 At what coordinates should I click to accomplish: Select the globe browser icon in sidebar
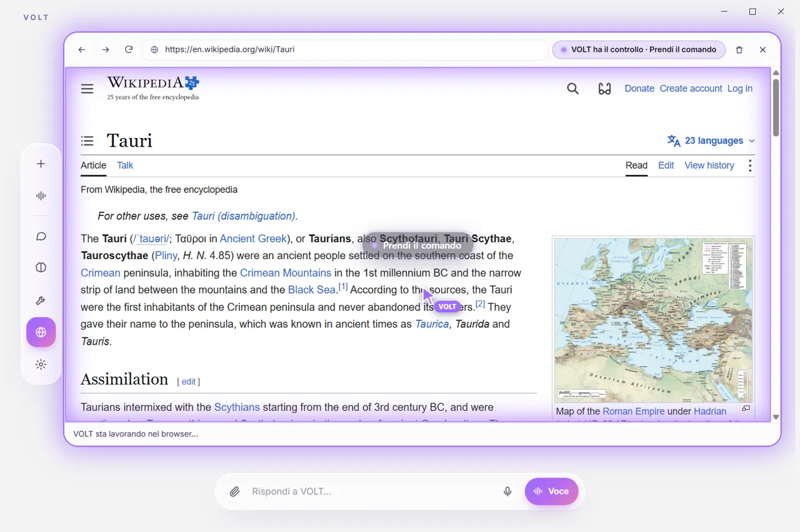click(41, 332)
